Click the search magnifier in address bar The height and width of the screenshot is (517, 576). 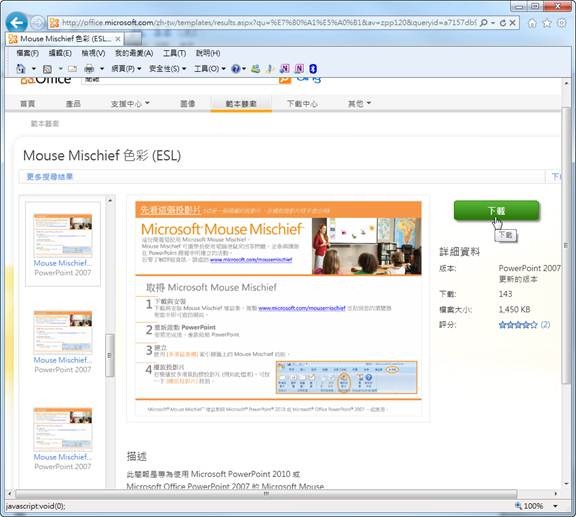(x=483, y=23)
